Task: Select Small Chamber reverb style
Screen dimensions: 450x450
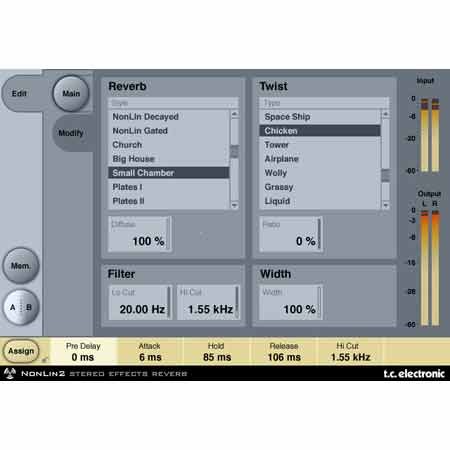Action: click(x=169, y=173)
